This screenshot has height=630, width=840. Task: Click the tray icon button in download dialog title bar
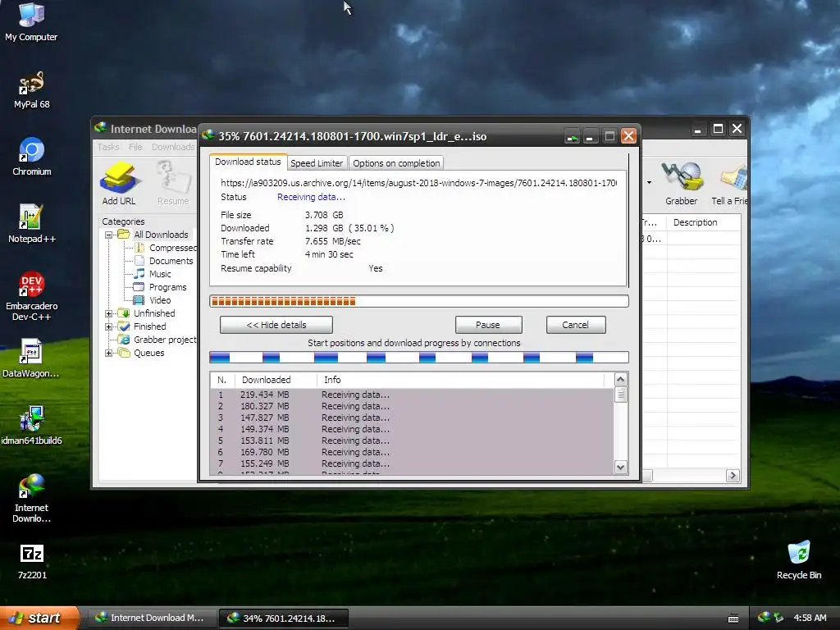point(572,136)
